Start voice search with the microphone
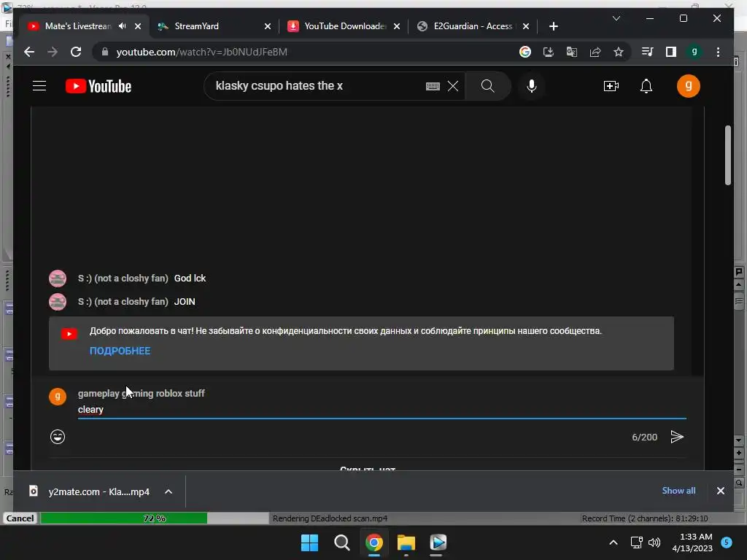 532,86
